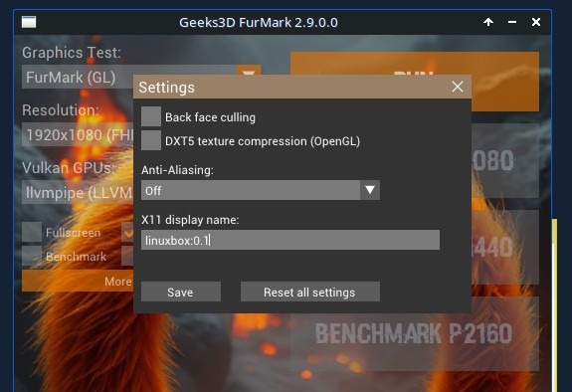Click the orange More button
Viewport: 572px width, 392px height.
pos(78,281)
